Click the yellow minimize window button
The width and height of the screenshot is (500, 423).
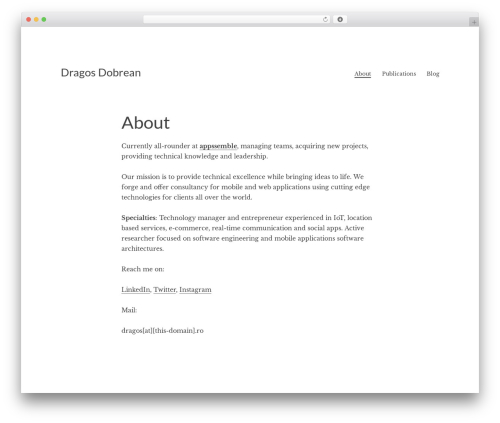(36, 19)
